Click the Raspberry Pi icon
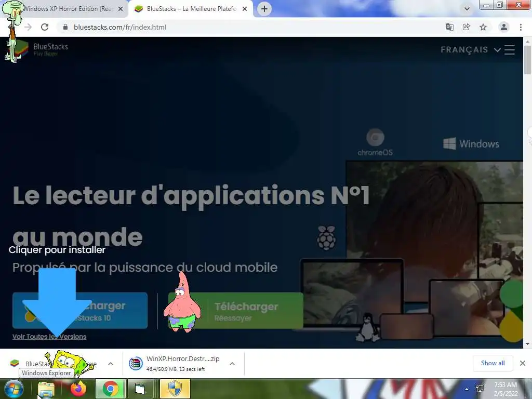Viewport: 532px width, 399px height. (x=326, y=238)
